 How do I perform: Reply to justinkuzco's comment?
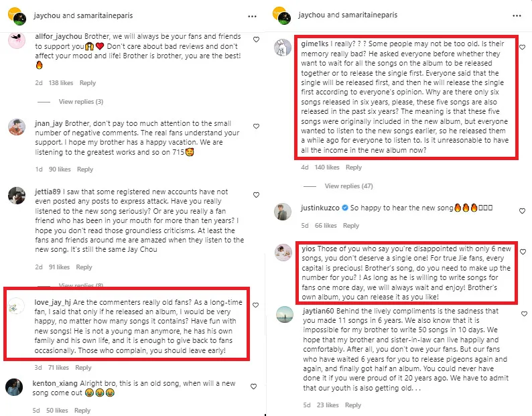pyautogui.click(x=351, y=226)
